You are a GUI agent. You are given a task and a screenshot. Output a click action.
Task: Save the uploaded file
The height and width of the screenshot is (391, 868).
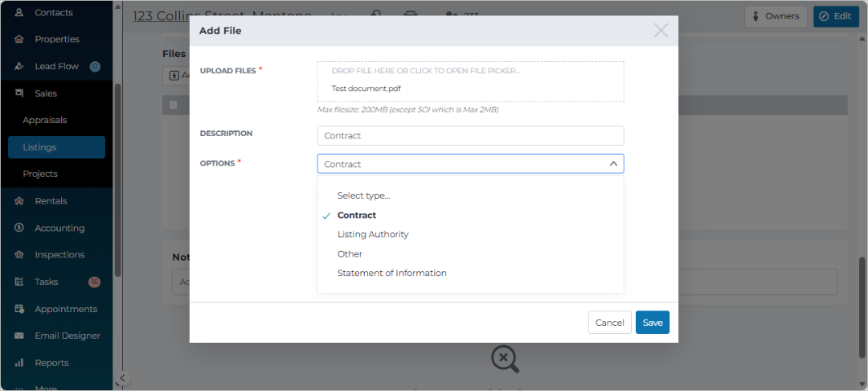(653, 323)
